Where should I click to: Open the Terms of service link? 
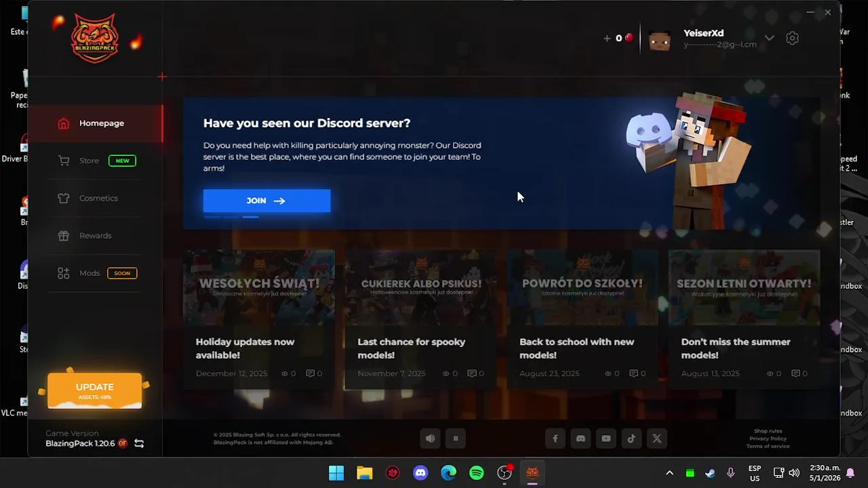(x=768, y=446)
